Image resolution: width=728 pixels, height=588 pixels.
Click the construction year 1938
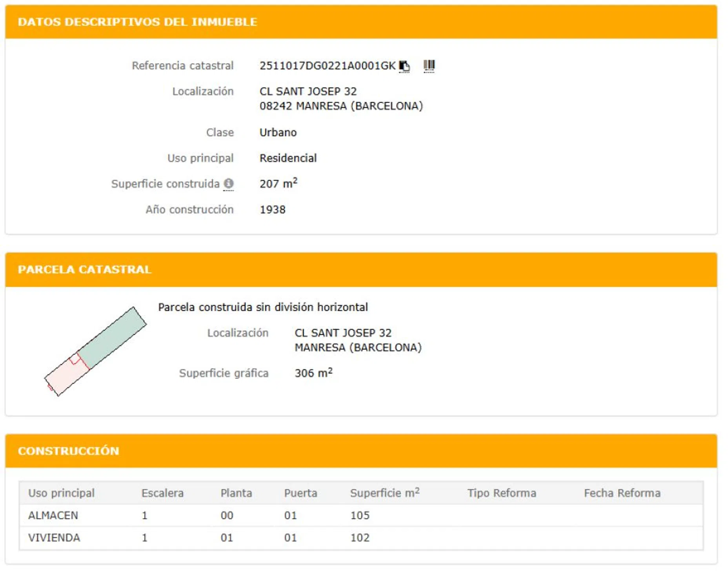click(273, 210)
